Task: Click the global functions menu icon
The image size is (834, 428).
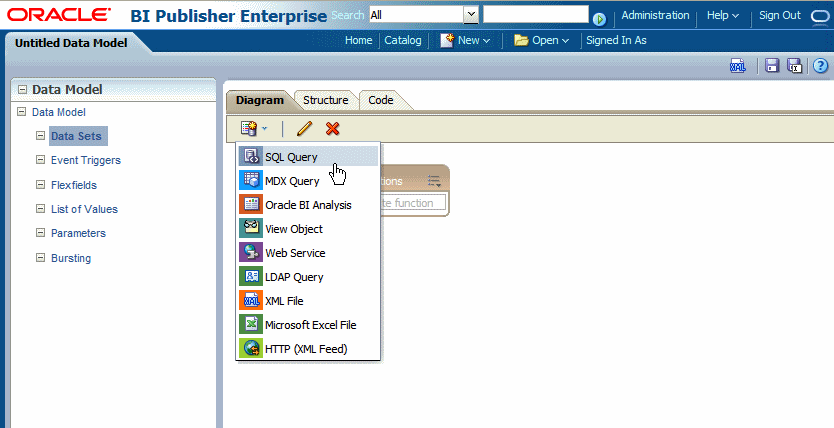Action: 435,181
